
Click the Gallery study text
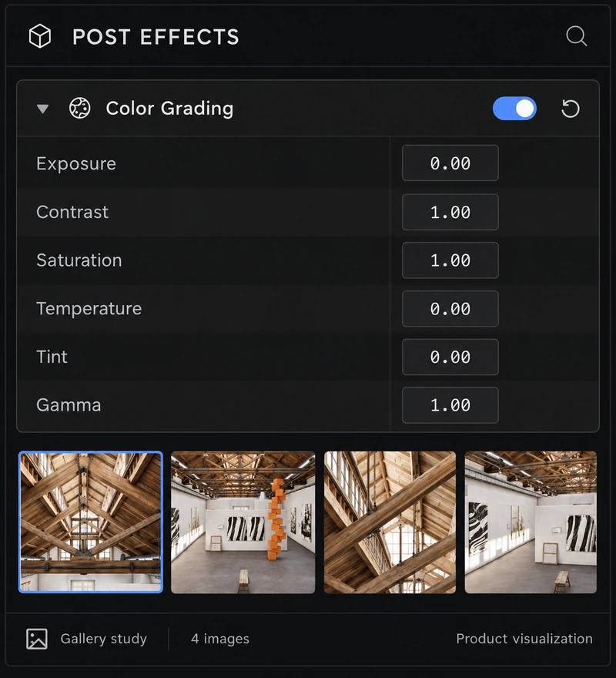104,639
